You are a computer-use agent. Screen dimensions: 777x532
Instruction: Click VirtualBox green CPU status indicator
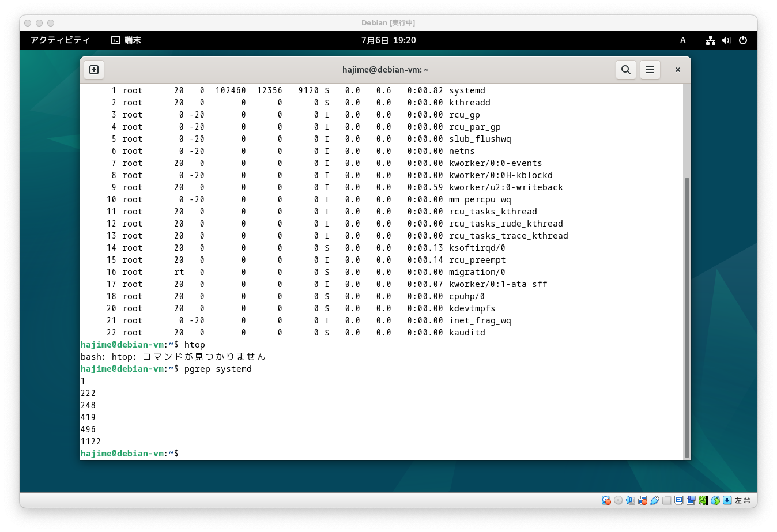coord(703,500)
